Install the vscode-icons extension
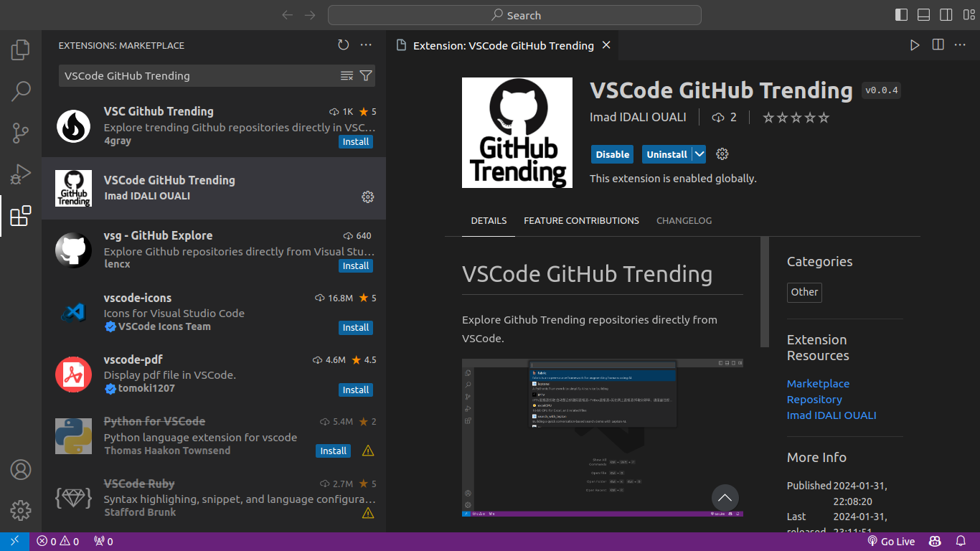Image resolution: width=980 pixels, height=551 pixels. pos(356,328)
